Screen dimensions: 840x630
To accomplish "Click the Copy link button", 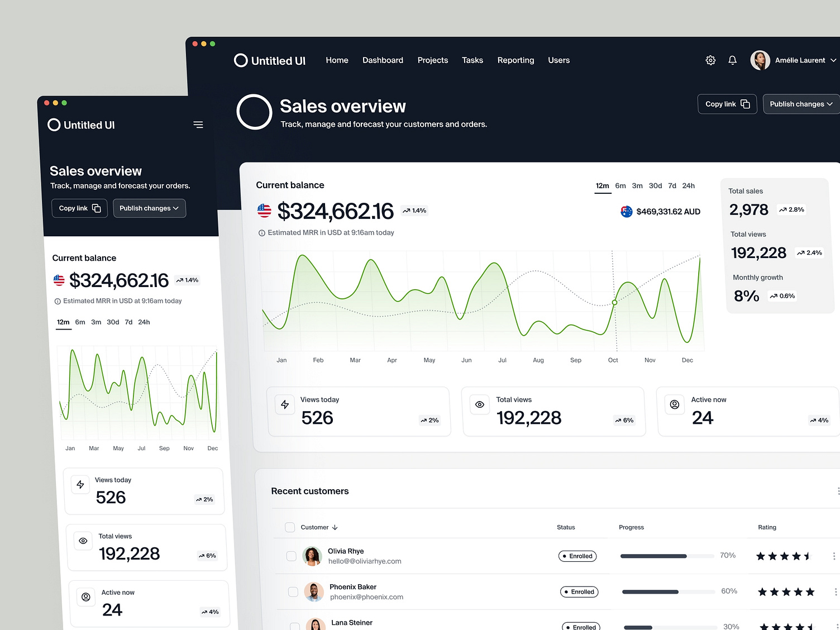I will coord(727,104).
